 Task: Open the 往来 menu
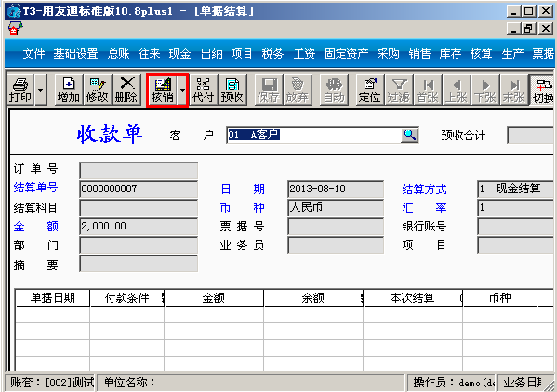pos(149,54)
